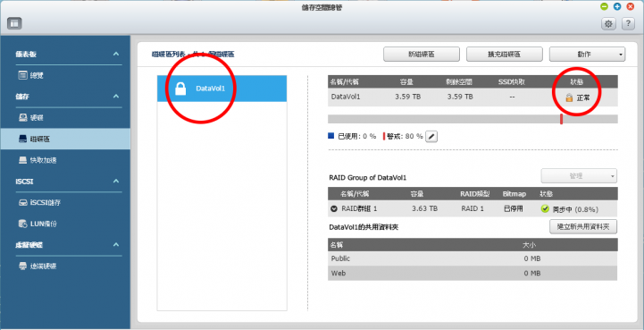Select iSCSI儲存 in the sidebar
The image size is (644, 330).
pyautogui.click(x=65, y=202)
